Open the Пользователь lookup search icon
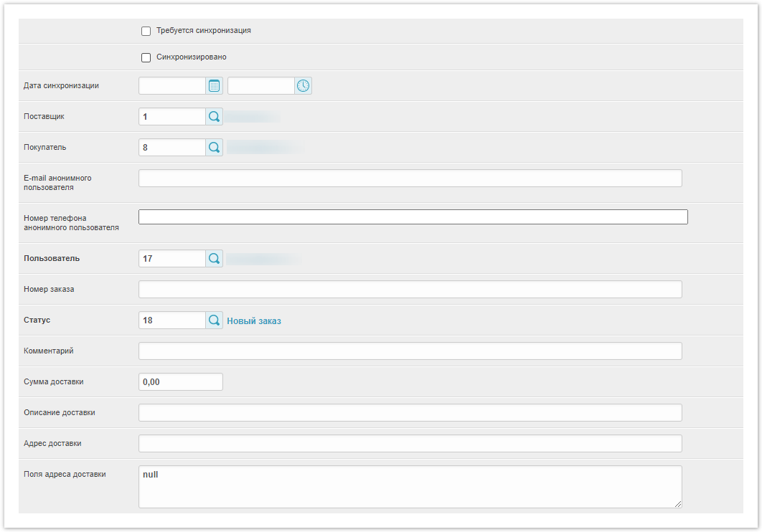 point(214,259)
